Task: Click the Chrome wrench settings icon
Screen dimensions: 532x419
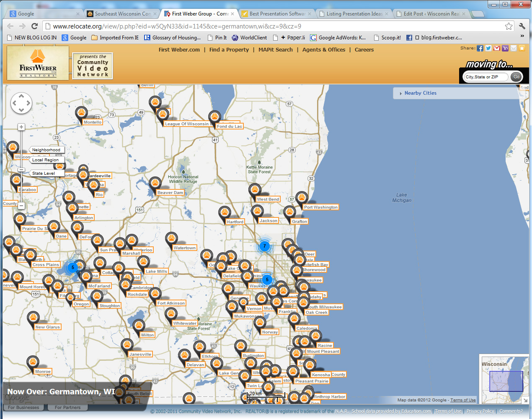Action: coord(522,26)
